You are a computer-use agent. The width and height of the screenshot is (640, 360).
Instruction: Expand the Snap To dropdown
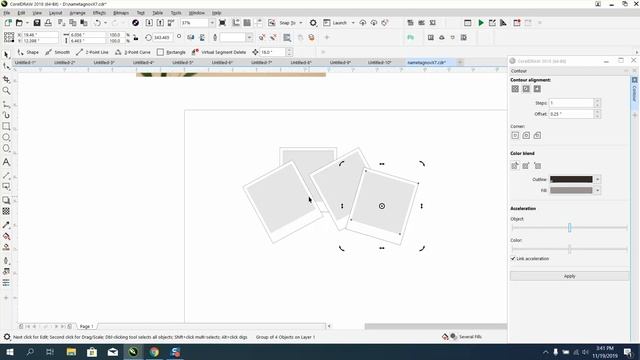[x=301, y=23]
